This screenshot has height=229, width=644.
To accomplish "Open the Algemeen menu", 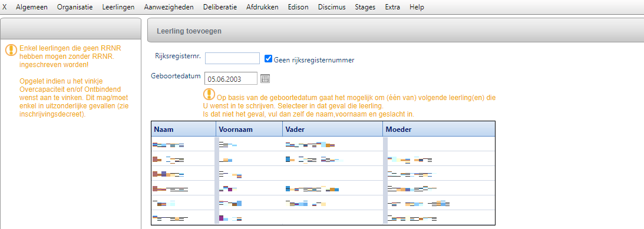I will pyautogui.click(x=32, y=7).
